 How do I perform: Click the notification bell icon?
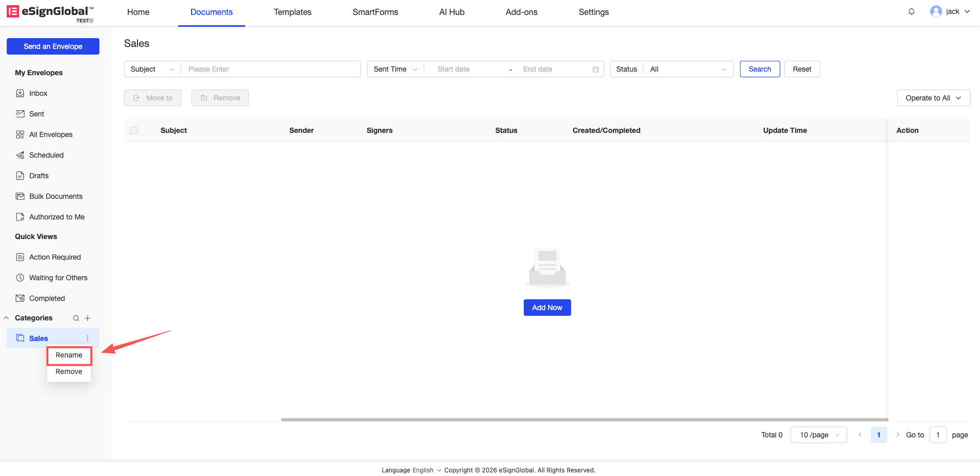(x=911, y=12)
